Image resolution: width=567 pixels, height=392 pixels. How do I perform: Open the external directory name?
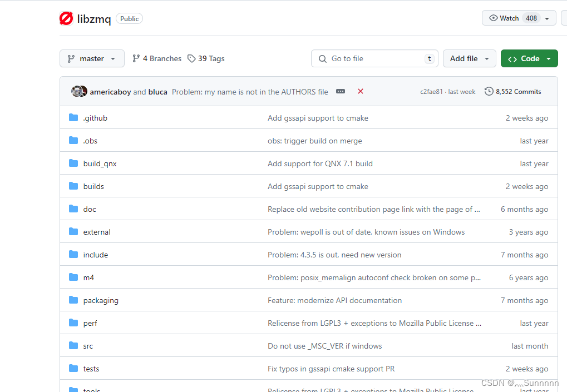[x=97, y=232]
